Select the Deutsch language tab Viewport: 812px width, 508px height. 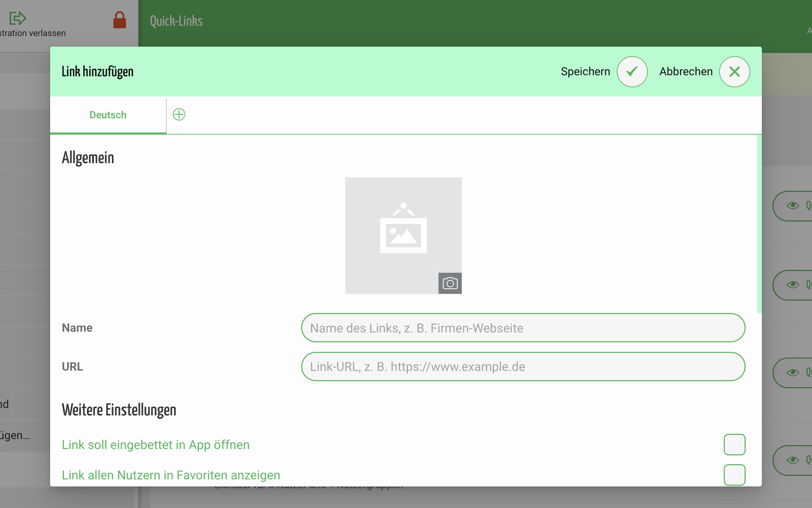tap(108, 115)
